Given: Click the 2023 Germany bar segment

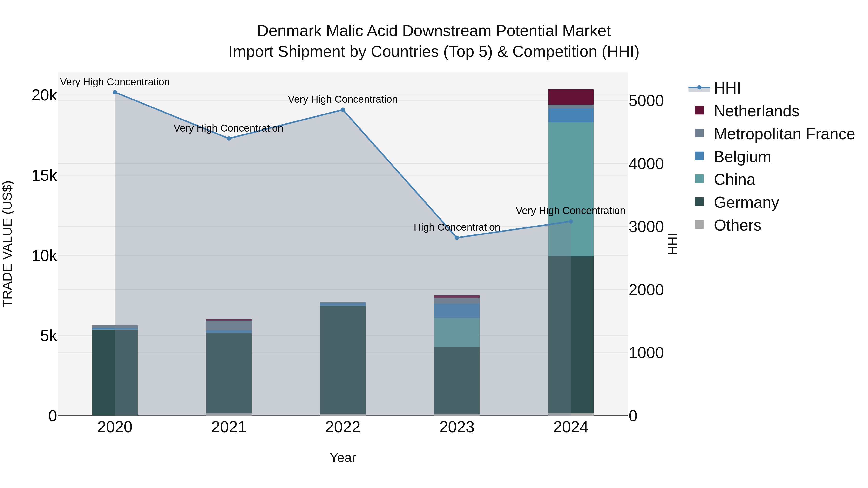Looking at the screenshot, I should [x=457, y=380].
